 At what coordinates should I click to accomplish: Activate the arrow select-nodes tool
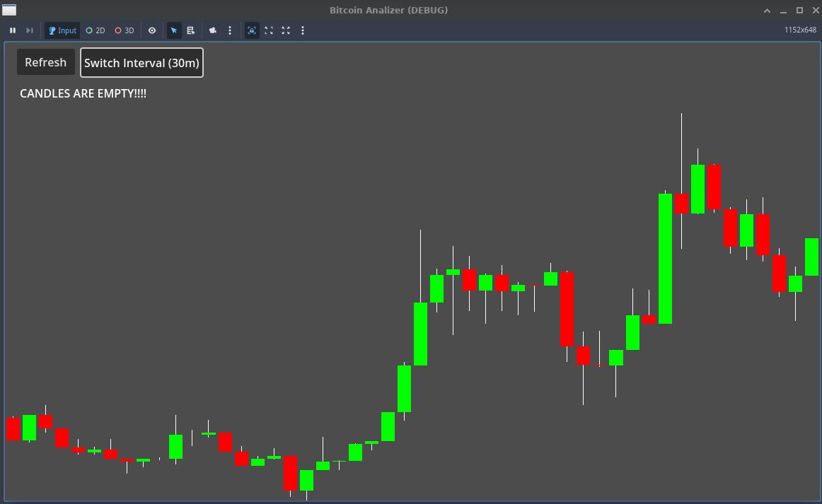click(x=174, y=30)
